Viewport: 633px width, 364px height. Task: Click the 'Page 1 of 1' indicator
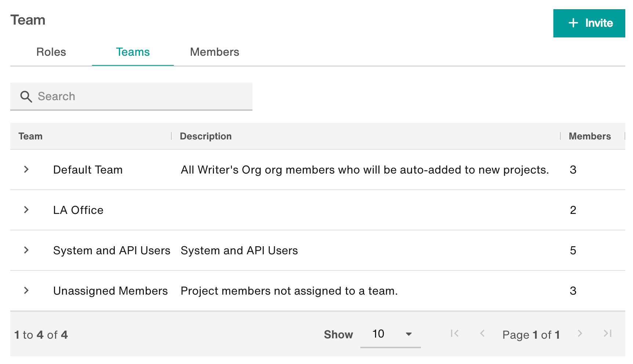pos(531,335)
